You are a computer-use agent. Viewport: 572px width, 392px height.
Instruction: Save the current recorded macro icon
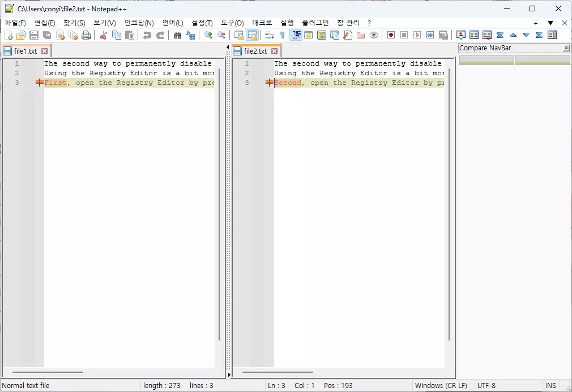point(443,35)
